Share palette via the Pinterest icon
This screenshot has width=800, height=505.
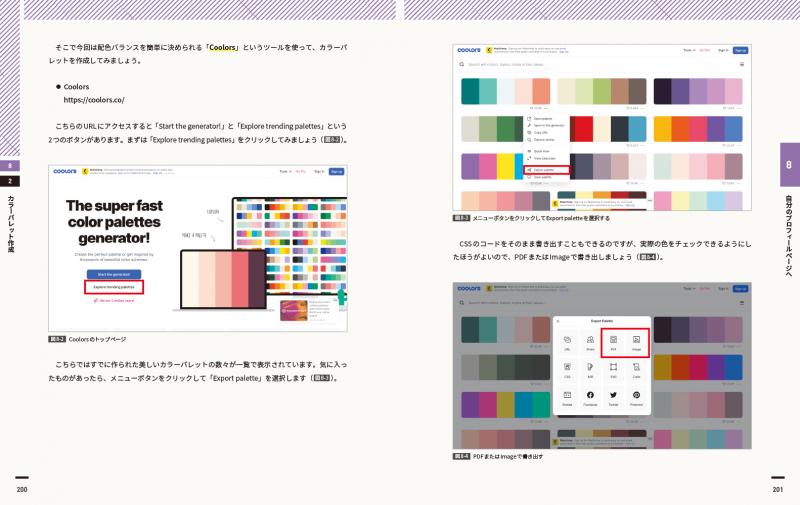point(636,395)
